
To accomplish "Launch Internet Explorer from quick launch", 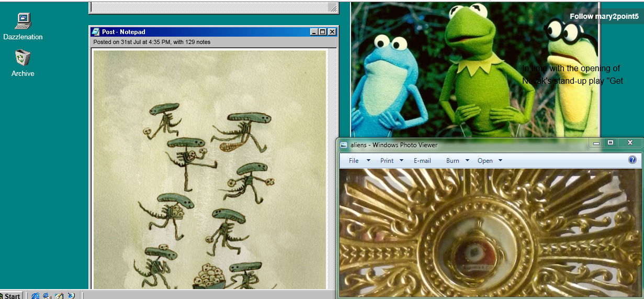I will (36, 296).
